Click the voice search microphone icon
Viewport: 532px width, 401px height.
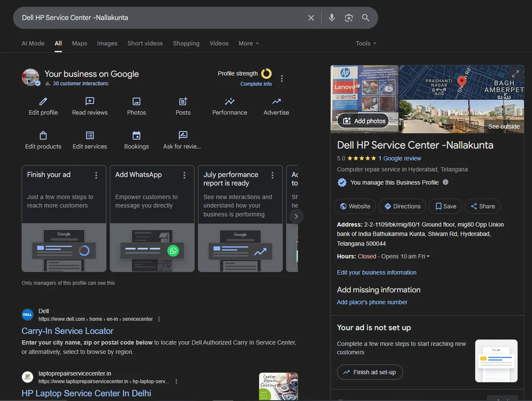(x=332, y=18)
